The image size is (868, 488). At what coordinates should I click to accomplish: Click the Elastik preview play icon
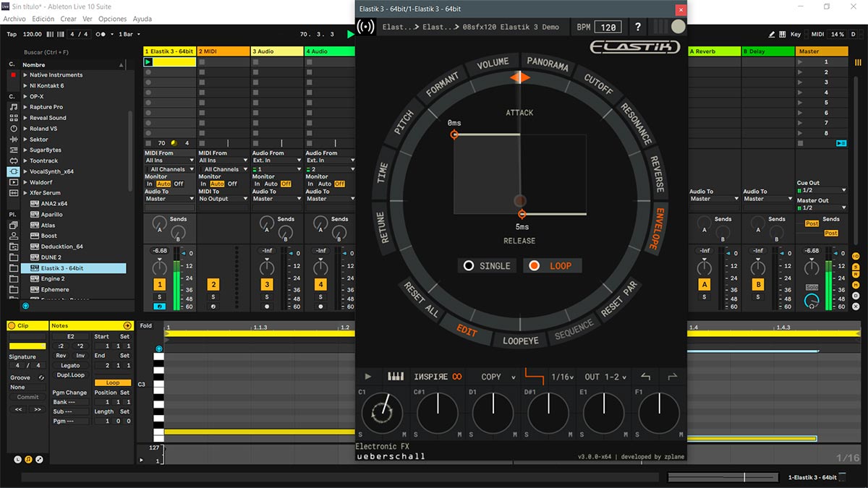368,377
